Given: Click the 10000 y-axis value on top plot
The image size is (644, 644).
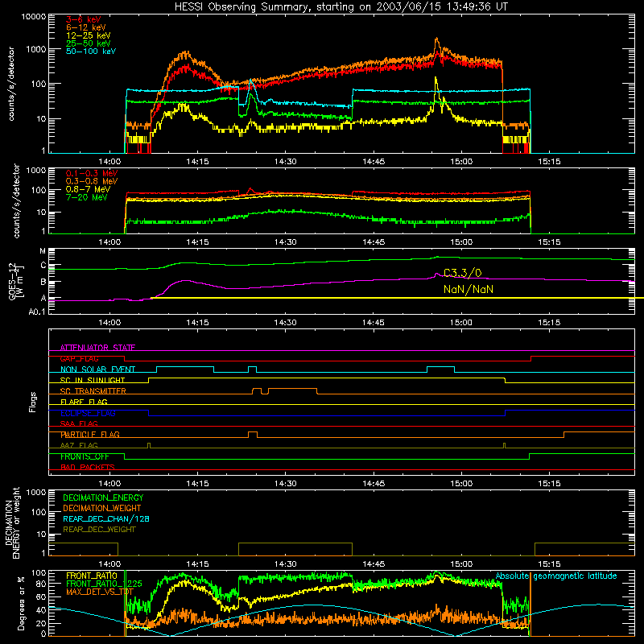Looking at the screenshot, I should pyautogui.click(x=34, y=17).
